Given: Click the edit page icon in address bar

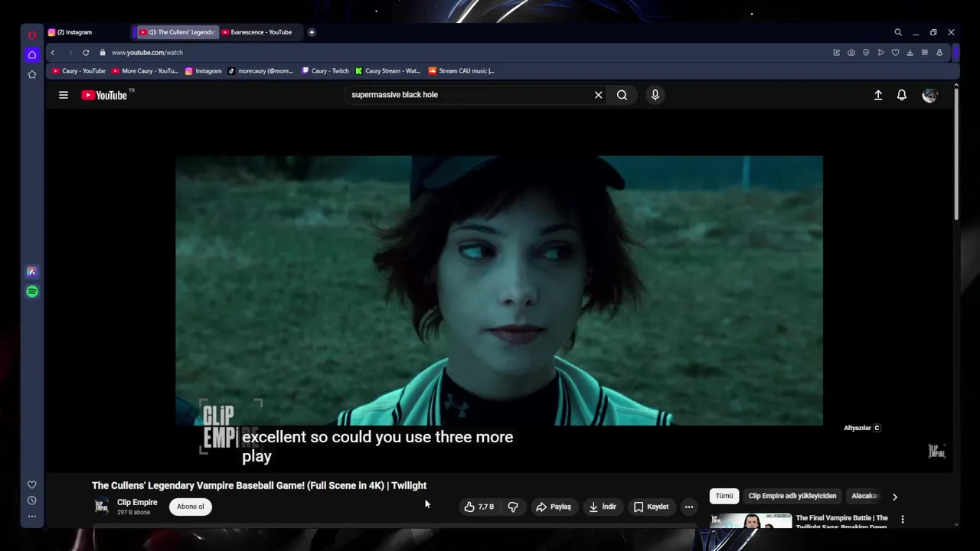Looking at the screenshot, I should coord(837,53).
